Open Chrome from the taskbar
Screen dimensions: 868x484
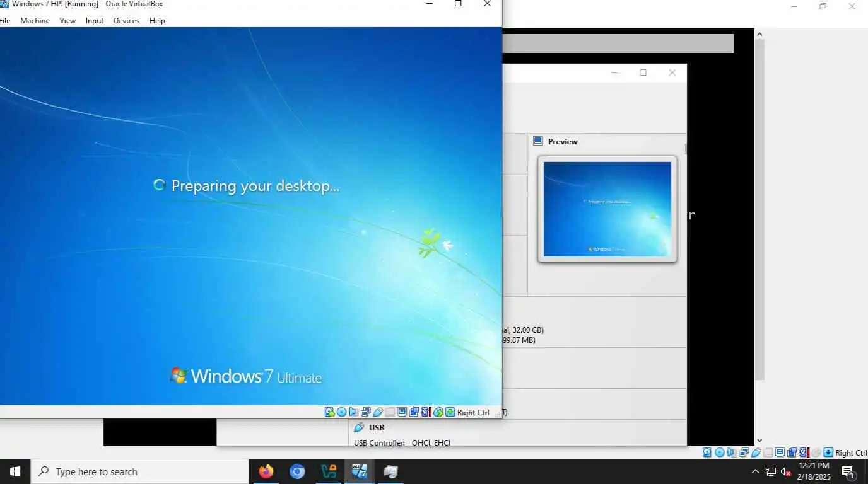tap(297, 471)
